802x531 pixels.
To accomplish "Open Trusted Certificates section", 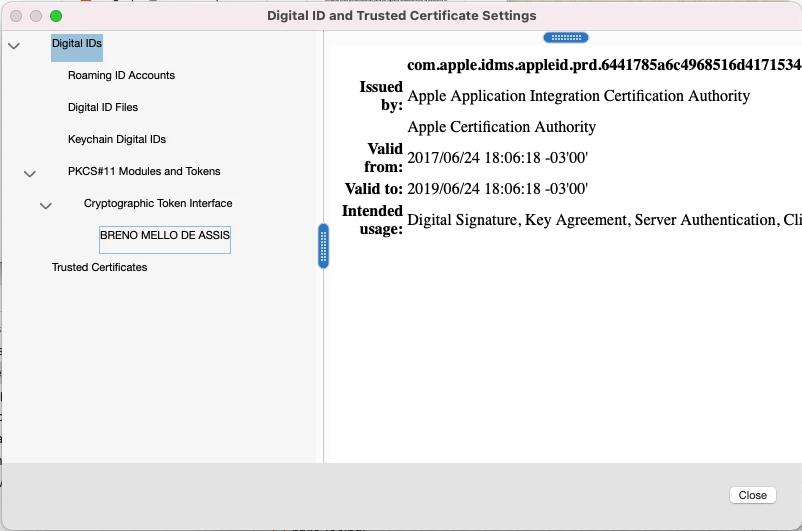I will pos(99,267).
